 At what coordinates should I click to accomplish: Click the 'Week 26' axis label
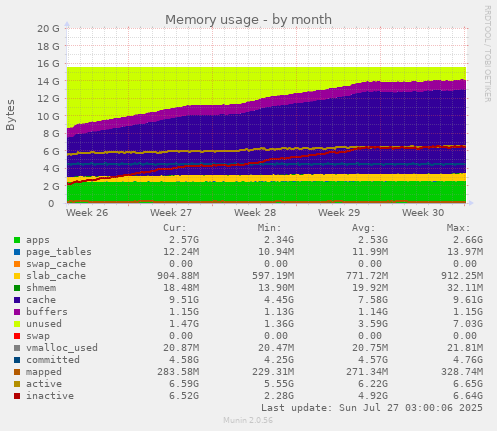[87, 213]
